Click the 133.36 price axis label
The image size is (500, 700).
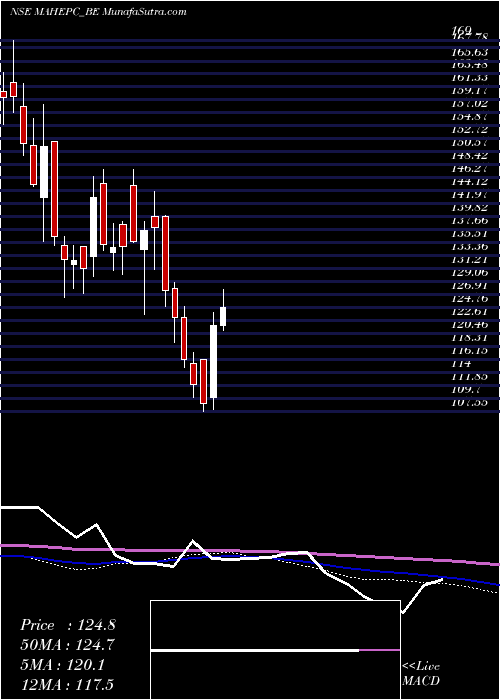pos(469,246)
